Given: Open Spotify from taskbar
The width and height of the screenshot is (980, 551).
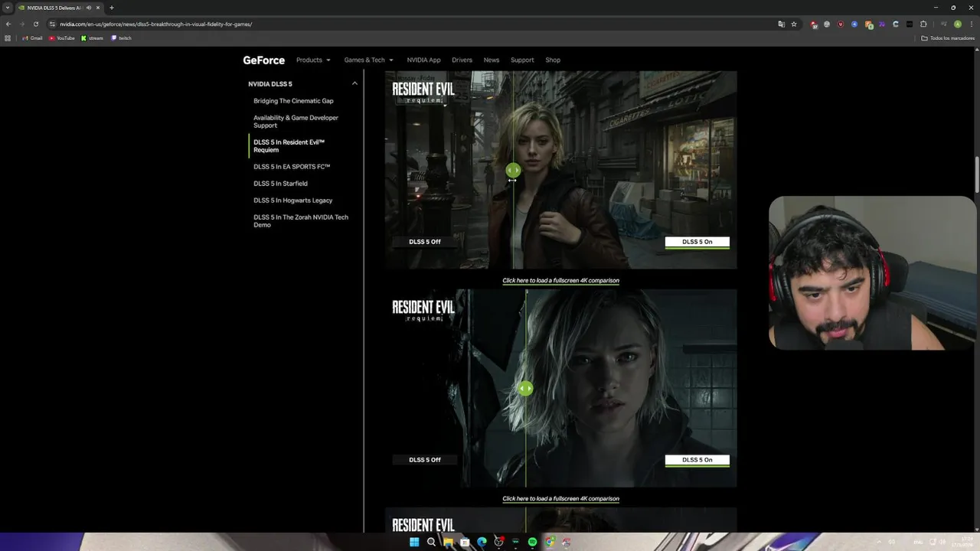Looking at the screenshot, I should click(x=532, y=542).
